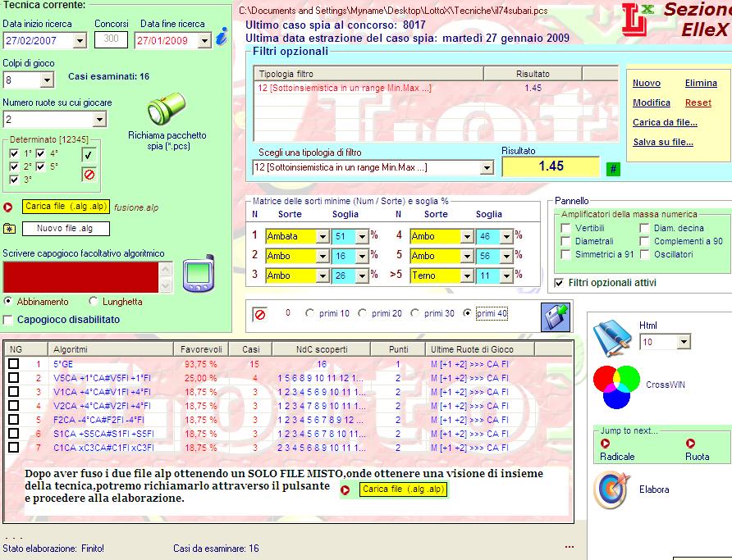This screenshot has height=560, width=732.
Task: Tick the checkbox for row S1CA +S5CA#S1FI +S5FI
Action: point(13,434)
